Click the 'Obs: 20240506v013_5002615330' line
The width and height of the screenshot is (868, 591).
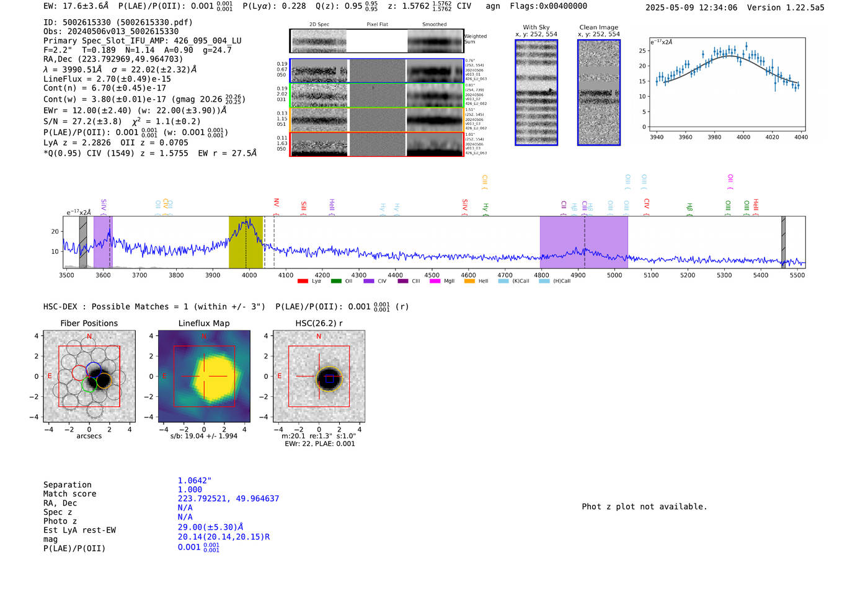[x=111, y=32]
